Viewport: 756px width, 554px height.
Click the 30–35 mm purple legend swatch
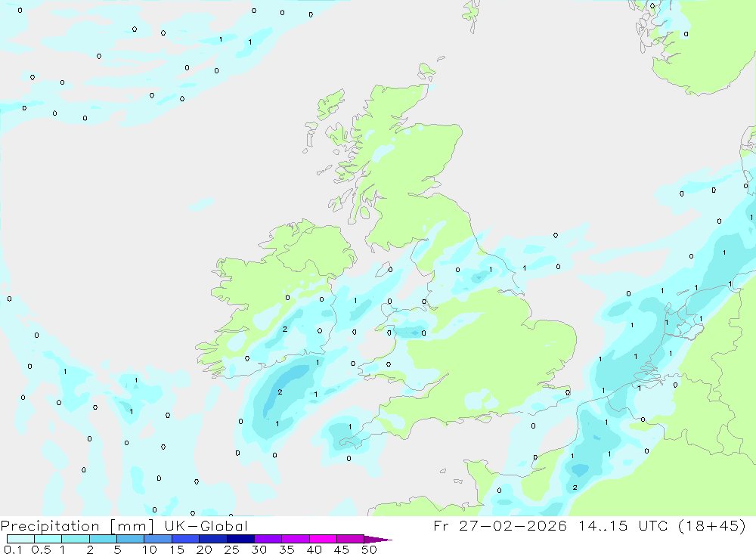268,539
